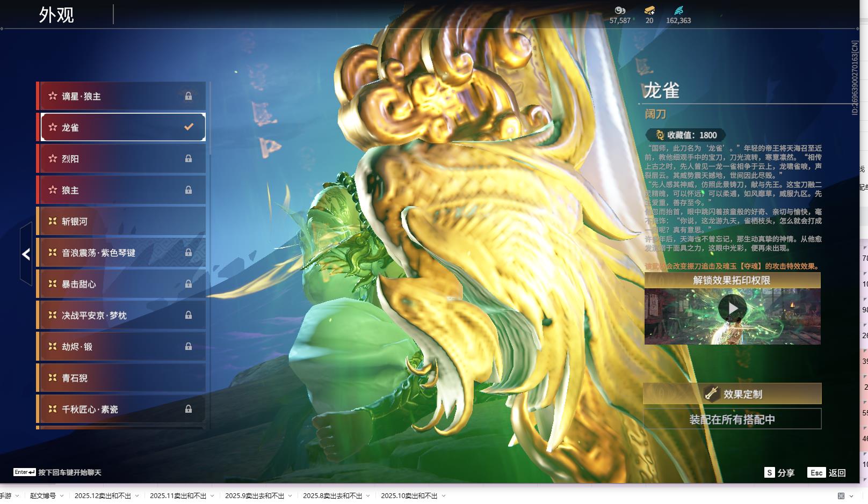Play the effect preview video
The image size is (868, 504).
point(733,309)
